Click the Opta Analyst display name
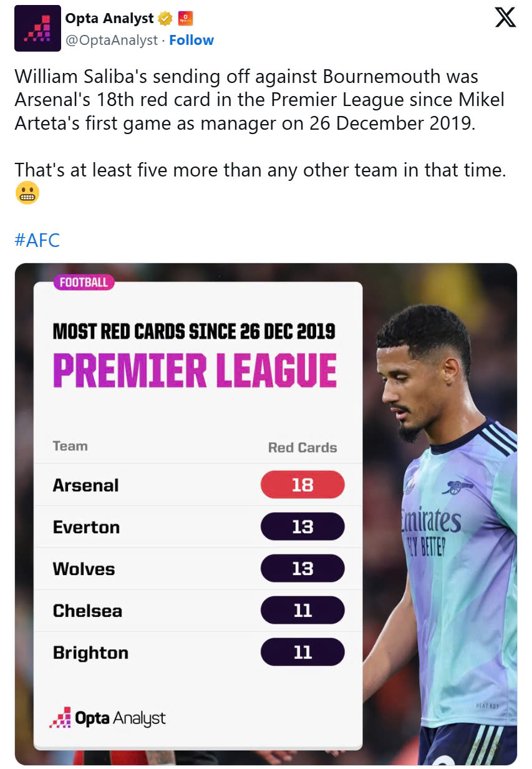The height and width of the screenshot is (769, 532). [x=109, y=19]
